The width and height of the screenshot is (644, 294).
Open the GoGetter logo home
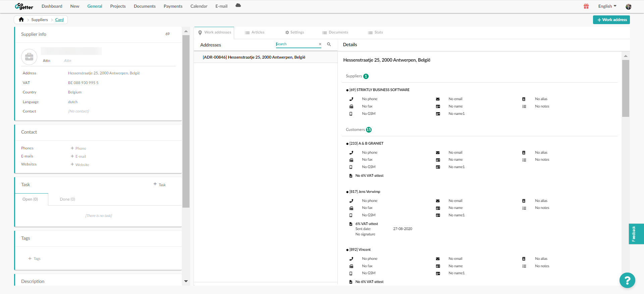pos(24,6)
